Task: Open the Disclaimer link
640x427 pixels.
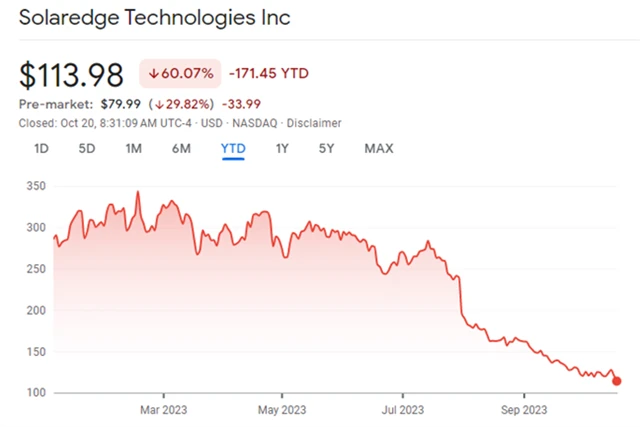Action: pos(314,123)
